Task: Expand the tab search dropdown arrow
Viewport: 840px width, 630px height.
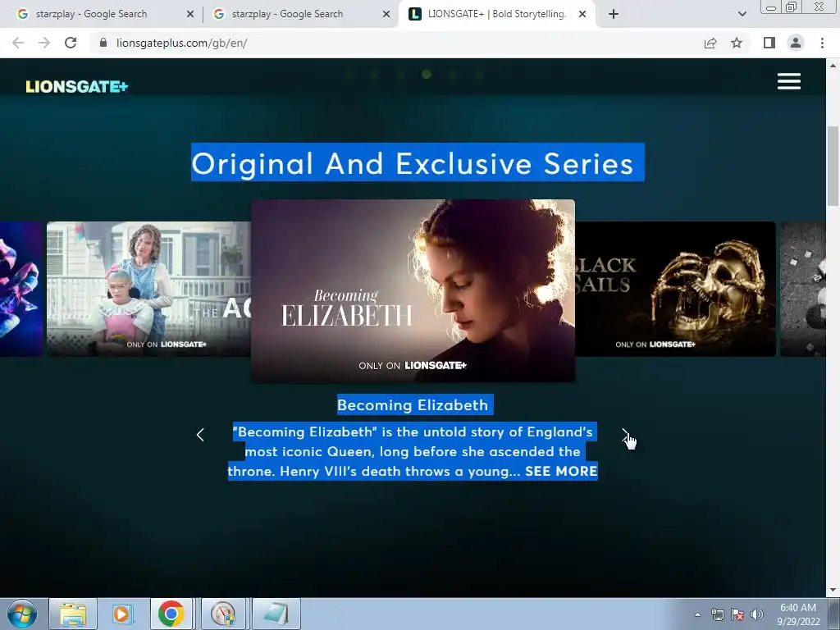Action: [742, 14]
